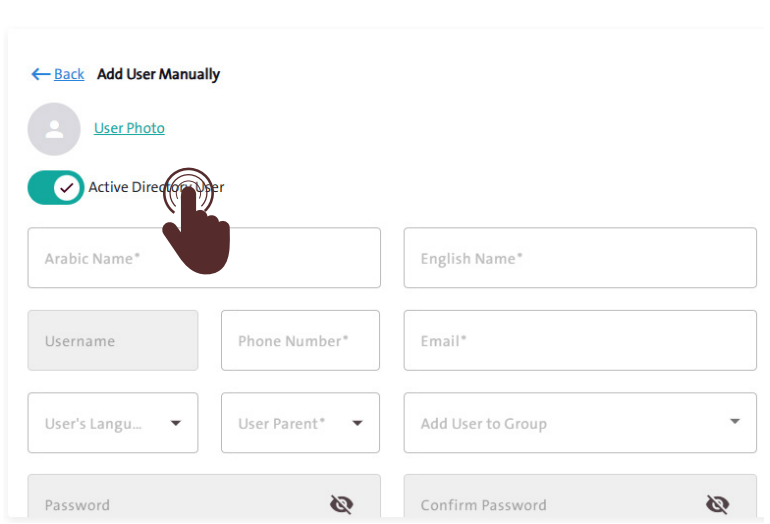The image size is (770, 524).
Task: Expand the User's Language dropdown
Action: [x=176, y=423]
